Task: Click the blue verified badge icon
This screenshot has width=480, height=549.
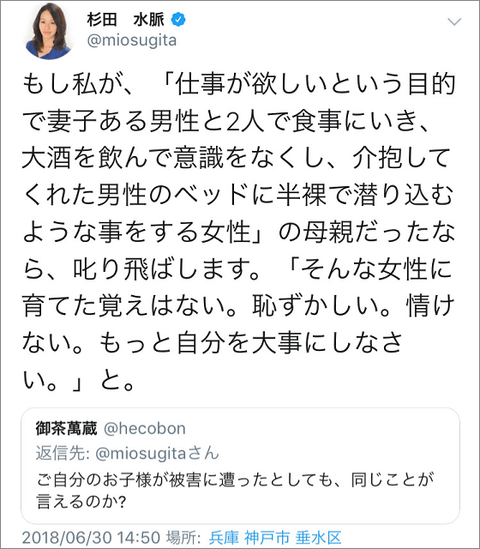Action: (x=178, y=20)
